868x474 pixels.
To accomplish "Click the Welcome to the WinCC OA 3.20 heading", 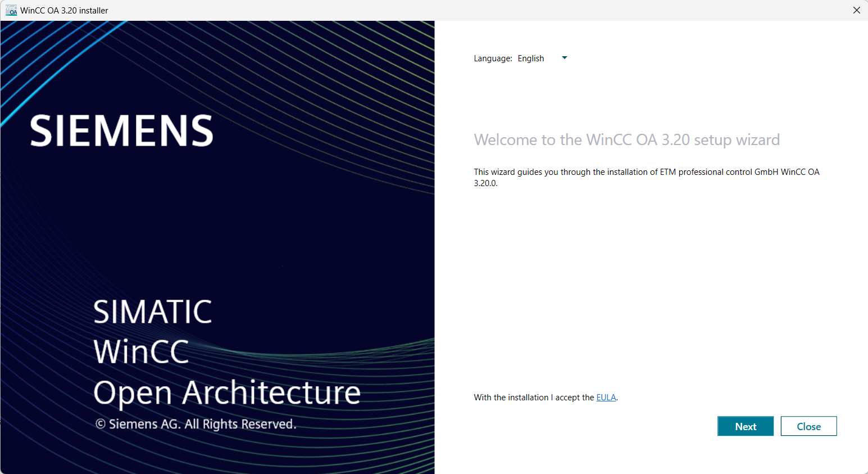I will coord(626,139).
